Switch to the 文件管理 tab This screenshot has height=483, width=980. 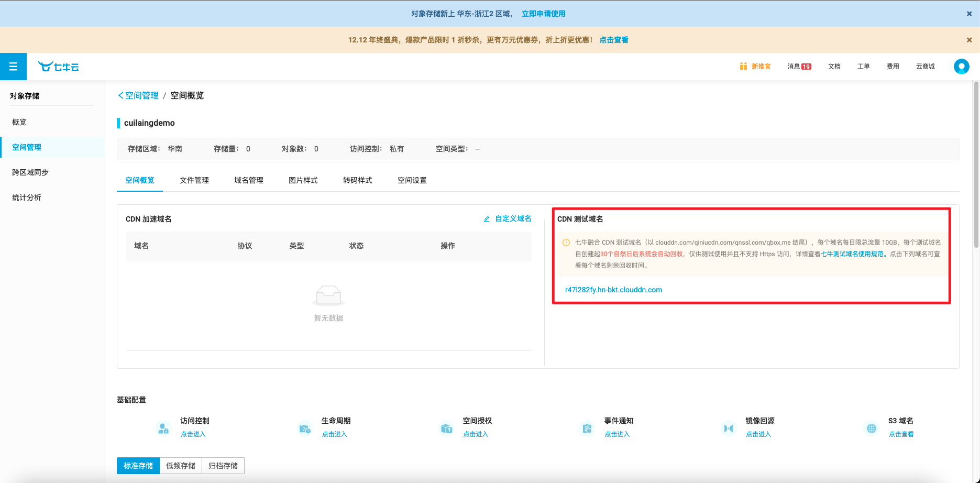click(194, 180)
